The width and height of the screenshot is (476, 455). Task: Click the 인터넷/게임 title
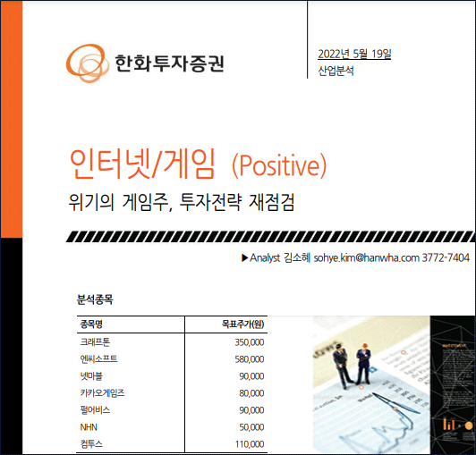(x=142, y=164)
